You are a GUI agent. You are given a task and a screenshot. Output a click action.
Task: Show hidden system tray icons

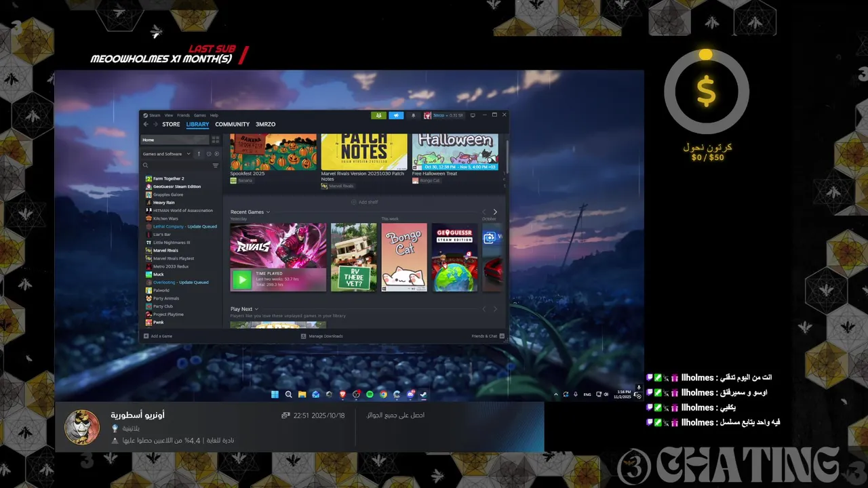(x=556, y=394)
